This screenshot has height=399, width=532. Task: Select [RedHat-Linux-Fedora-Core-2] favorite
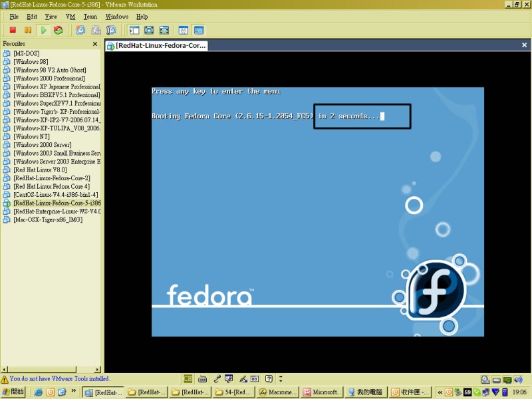(x=52, y=178)
